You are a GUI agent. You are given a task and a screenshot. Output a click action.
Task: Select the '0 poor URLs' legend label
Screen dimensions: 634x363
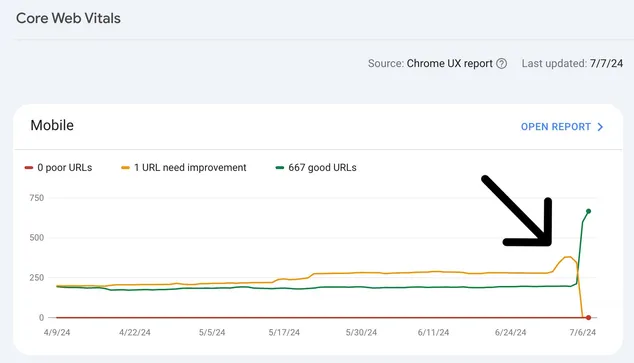pyautogui.click(x=65, y=168)
